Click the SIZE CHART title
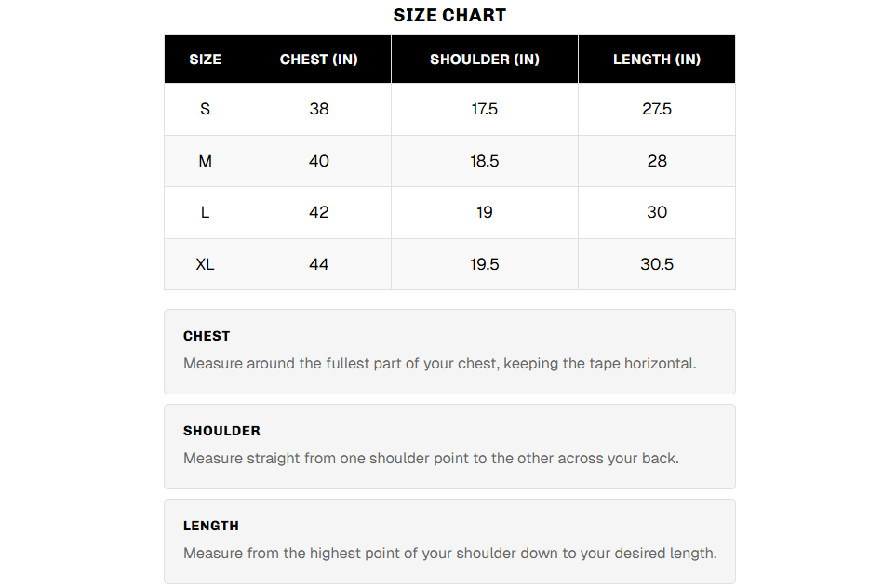 click(449, 15)
